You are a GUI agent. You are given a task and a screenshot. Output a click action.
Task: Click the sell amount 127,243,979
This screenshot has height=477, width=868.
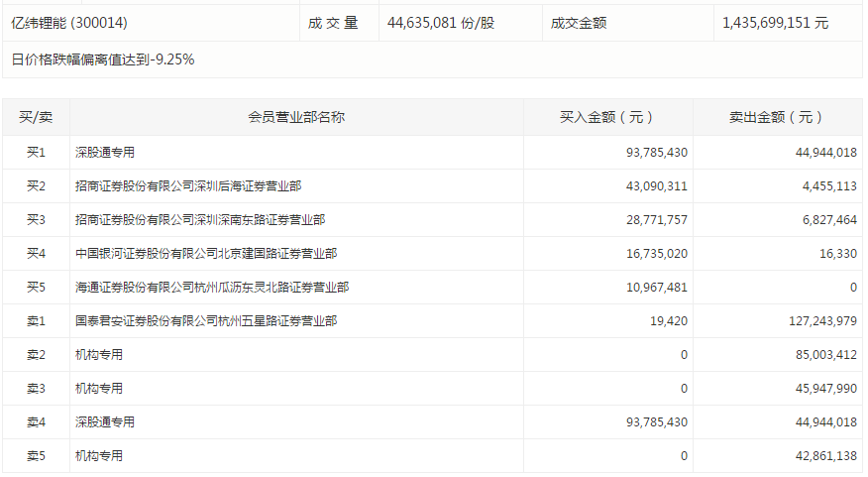click(x=822, y=321)
